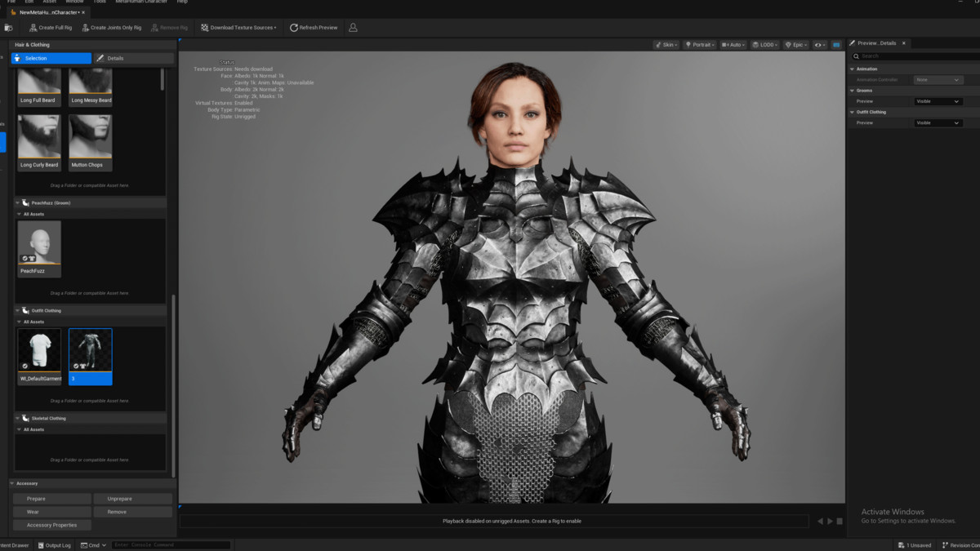Close the NewMetaHu...nCharacter asset tab
This screenshot has width=980, height=551.
coord(83,12)
